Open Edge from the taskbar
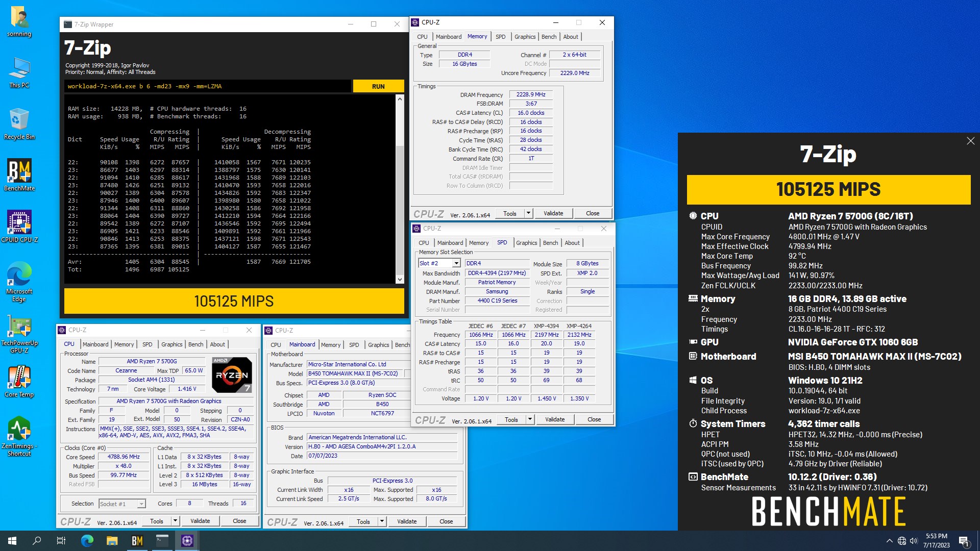 87,541
